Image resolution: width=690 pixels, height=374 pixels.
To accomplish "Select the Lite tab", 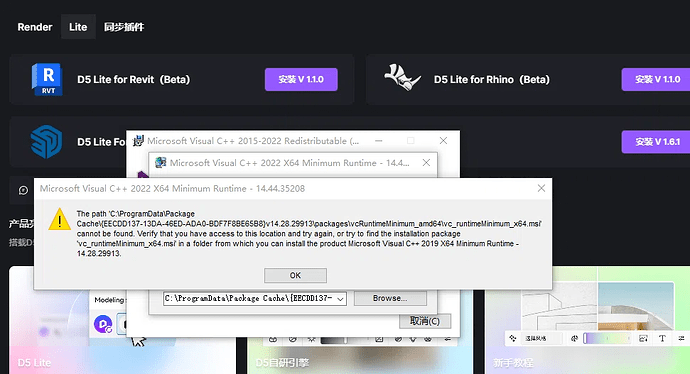I will point(78,27).
